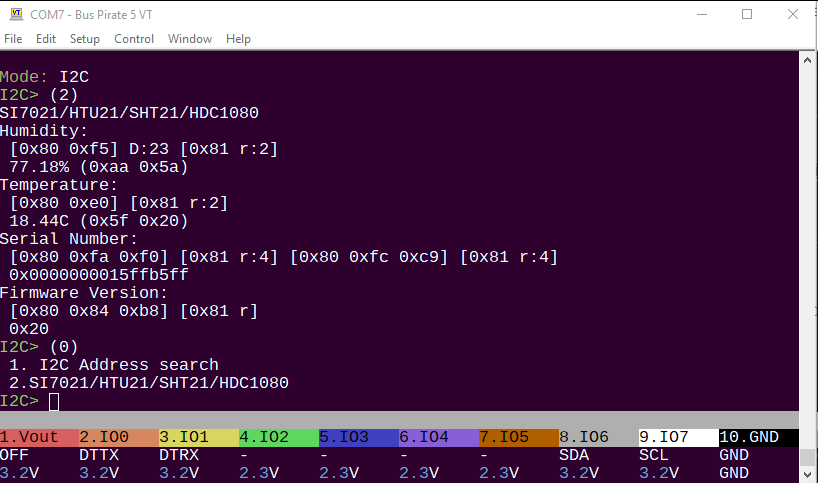The height and width of the screenshot is (483, 818).
Task: Click the 'Firmware Version:' label
Action: pyautogui.click(x=83, y=293)
